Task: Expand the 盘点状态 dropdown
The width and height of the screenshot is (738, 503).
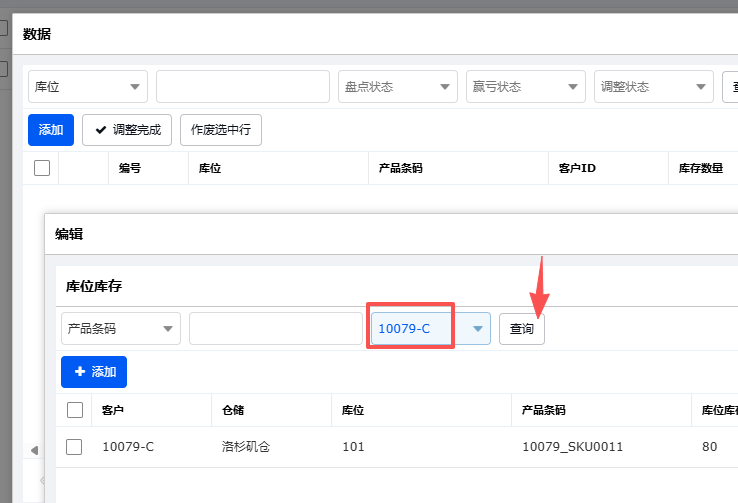Action: 397,87
